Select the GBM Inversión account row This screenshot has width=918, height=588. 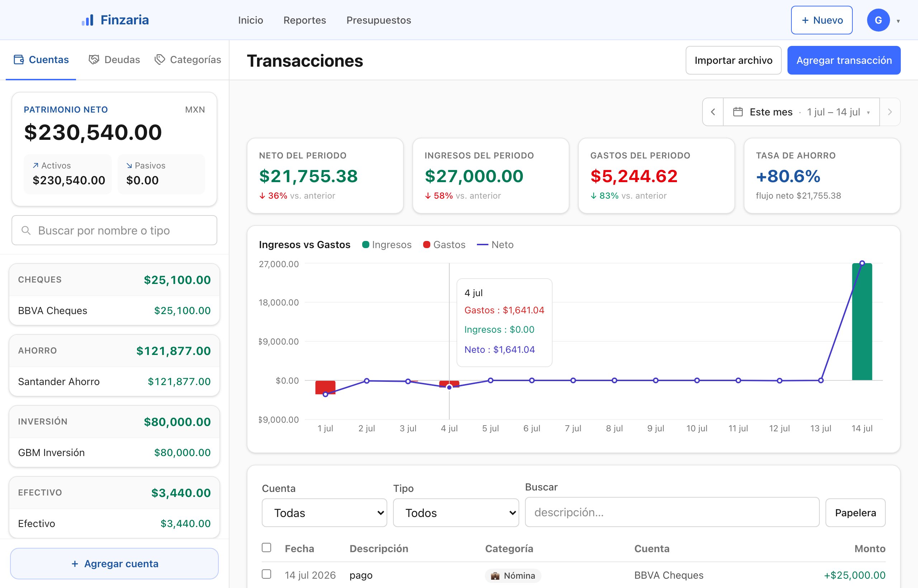click(114, 452)
